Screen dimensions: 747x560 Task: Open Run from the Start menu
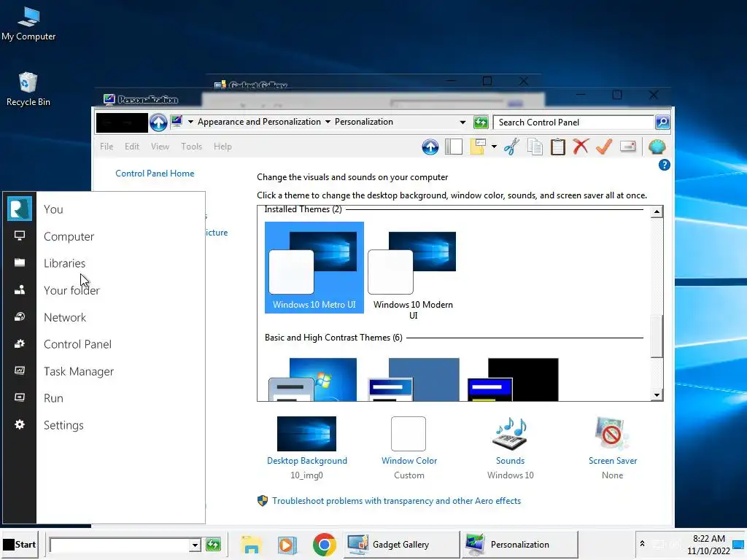click(53, 398)
